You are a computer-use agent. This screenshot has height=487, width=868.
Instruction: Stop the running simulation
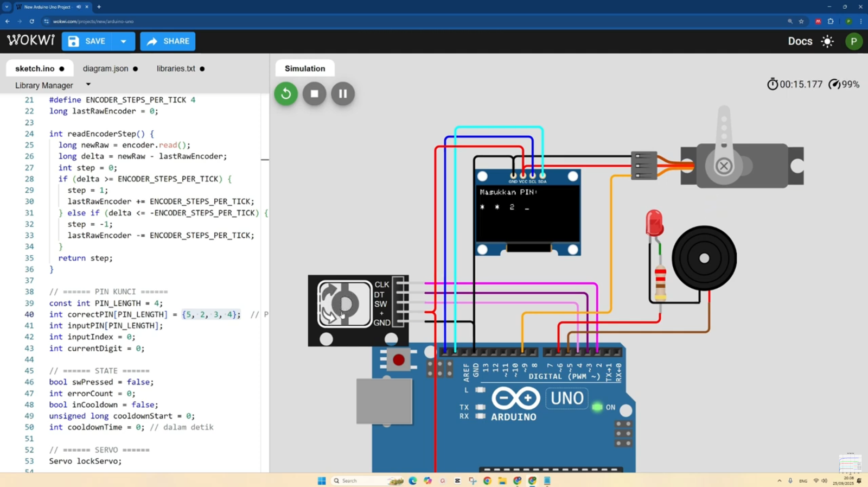click(x=314, y=94)
